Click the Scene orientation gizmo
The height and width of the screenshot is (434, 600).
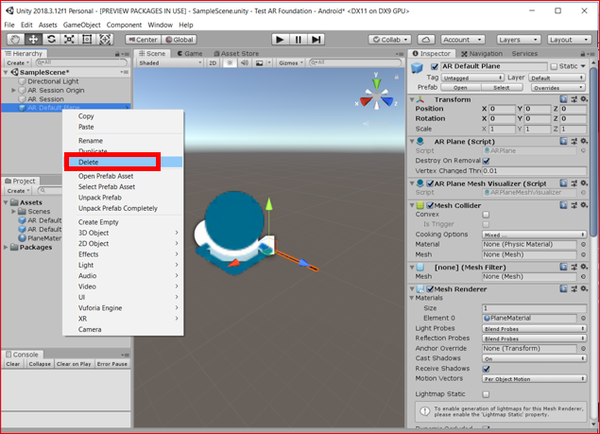tap(377, 95)
